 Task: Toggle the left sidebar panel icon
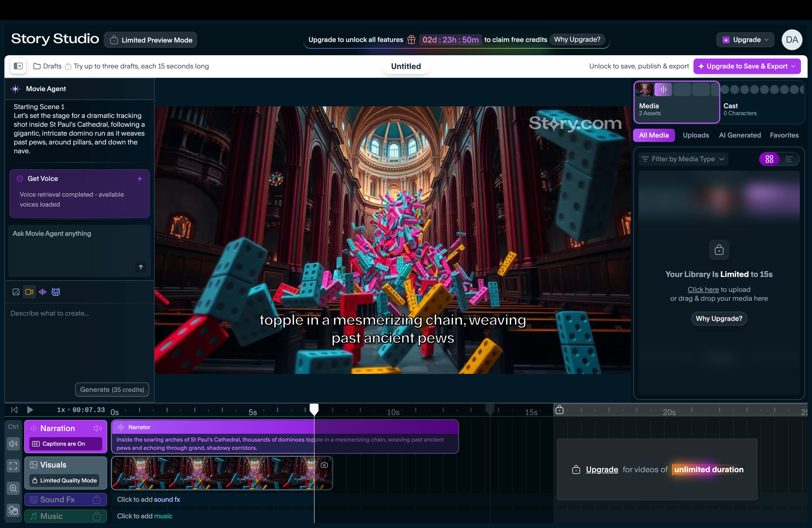(18, 66)
